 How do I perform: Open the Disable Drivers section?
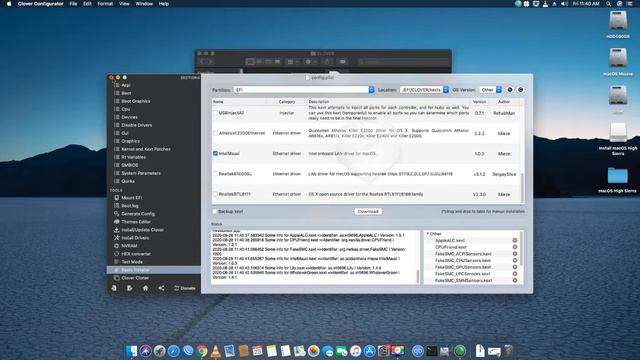pyautogui.click(x=136, y=125)
